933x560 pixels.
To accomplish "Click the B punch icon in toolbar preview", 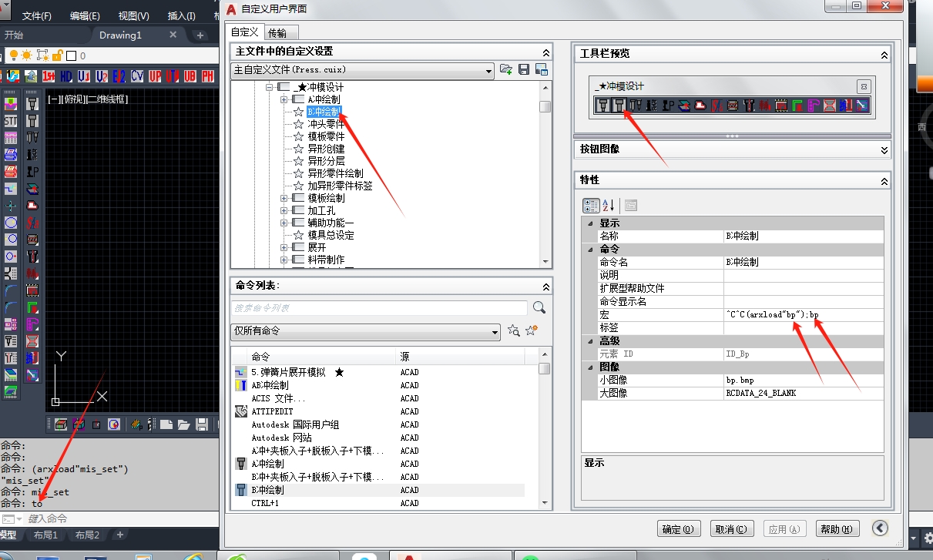I will click(618, 106).
